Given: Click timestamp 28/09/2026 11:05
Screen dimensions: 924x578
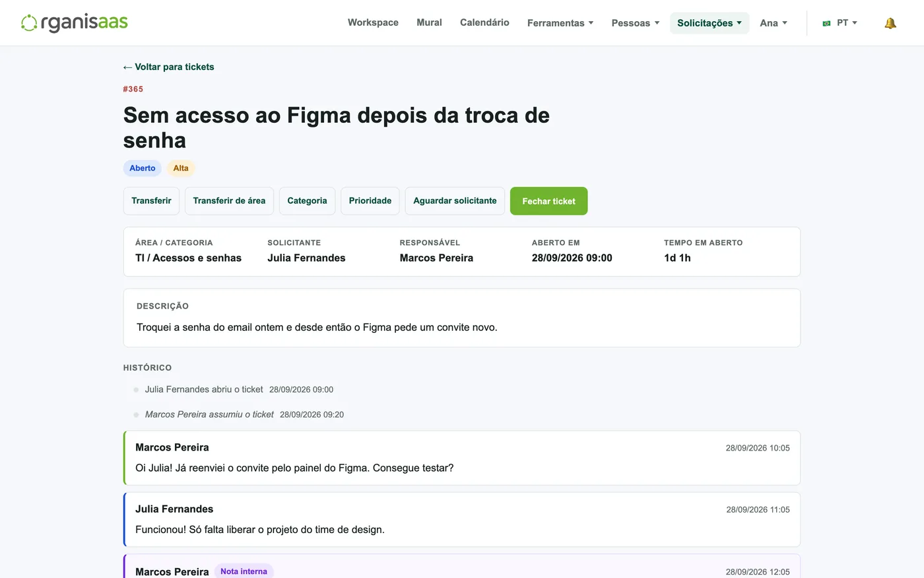Looking at the screenshot, I should (x=758, y=509).
